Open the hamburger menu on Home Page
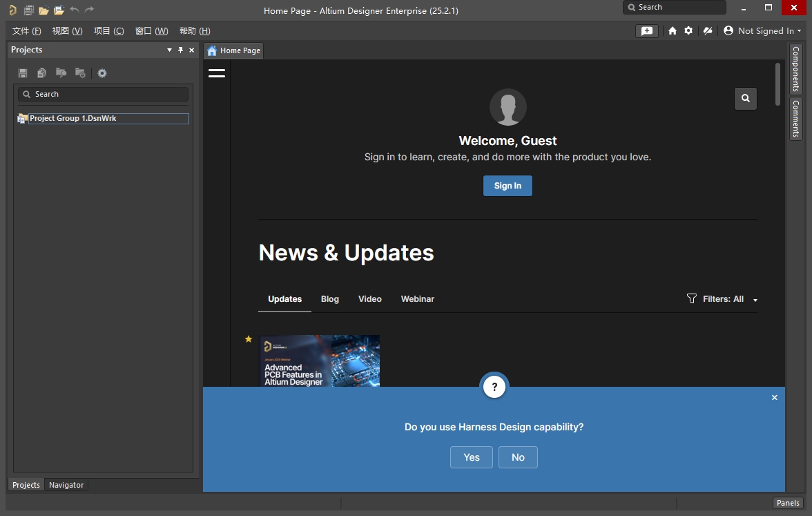The image size is (812, 516). (217, 73)
